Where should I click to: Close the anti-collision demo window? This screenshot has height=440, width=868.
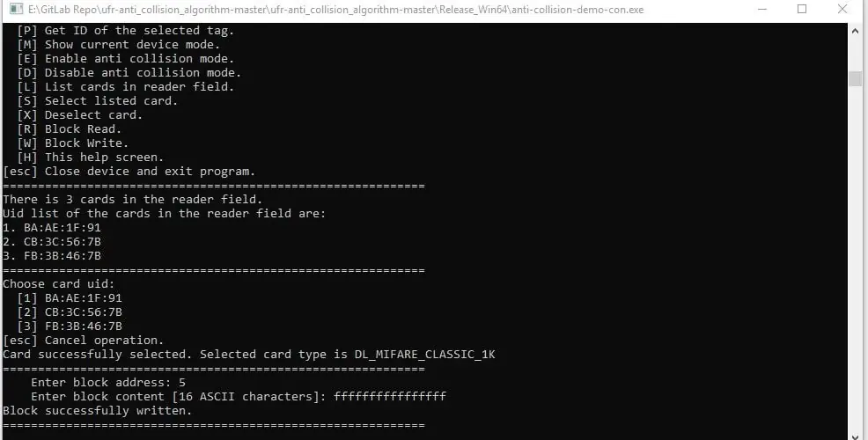pos(842,10)
